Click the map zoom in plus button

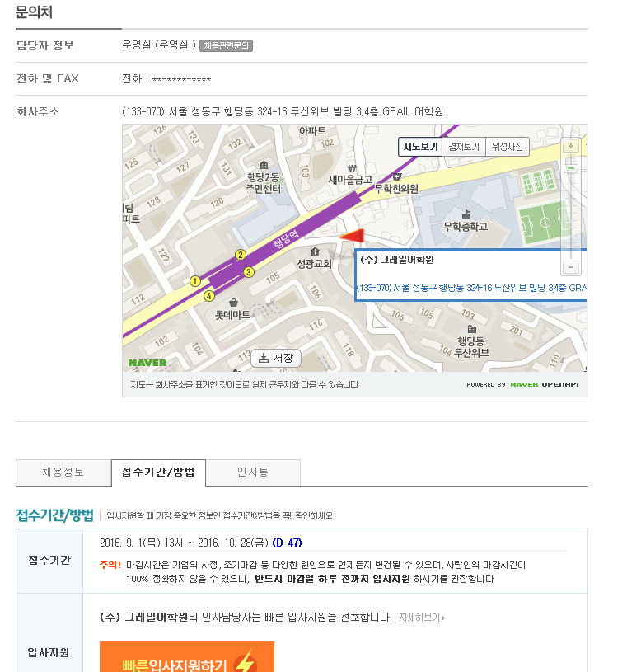pyautogui.click(x=571, y=146)
